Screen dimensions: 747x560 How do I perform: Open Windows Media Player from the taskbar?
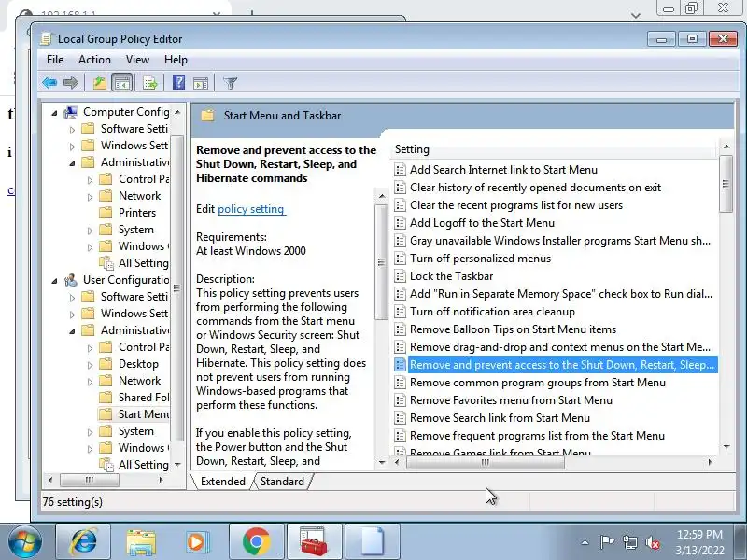point(196,542)
